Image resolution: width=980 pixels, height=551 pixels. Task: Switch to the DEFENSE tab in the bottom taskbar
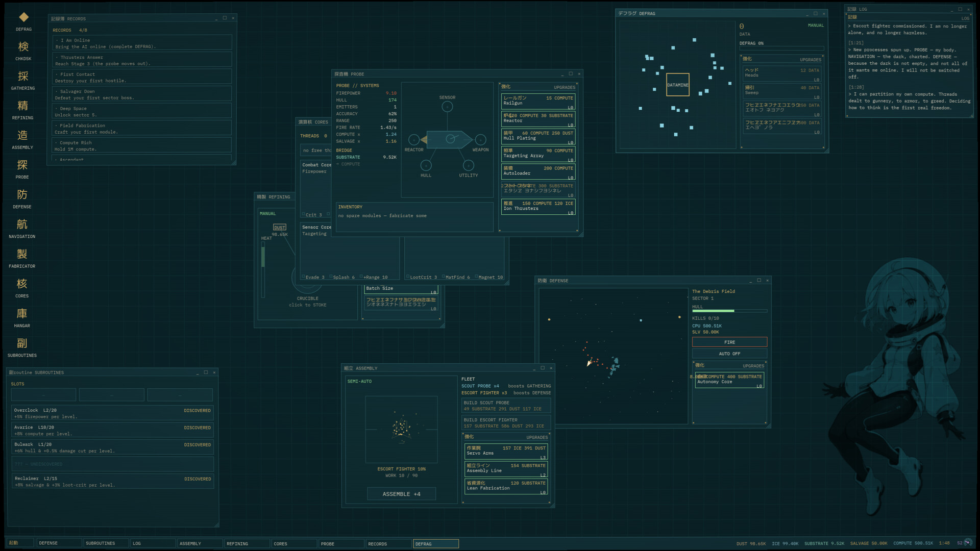[59, 543]
